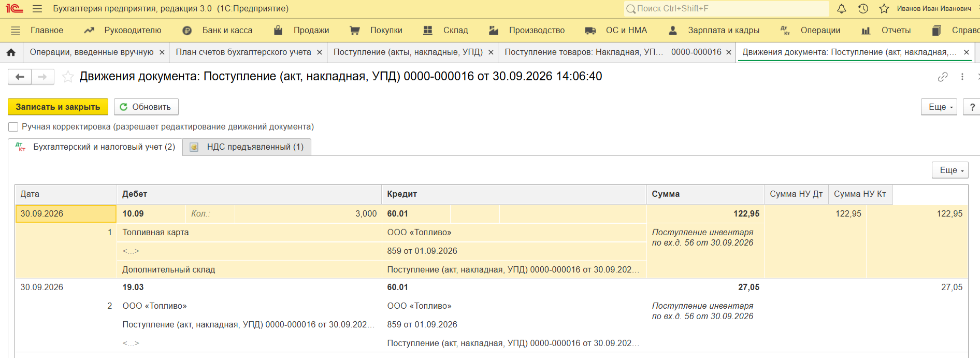The width and height of the screenshot is (980, 358).
Task: Open the Отчеты section
Action: point(886,31)
